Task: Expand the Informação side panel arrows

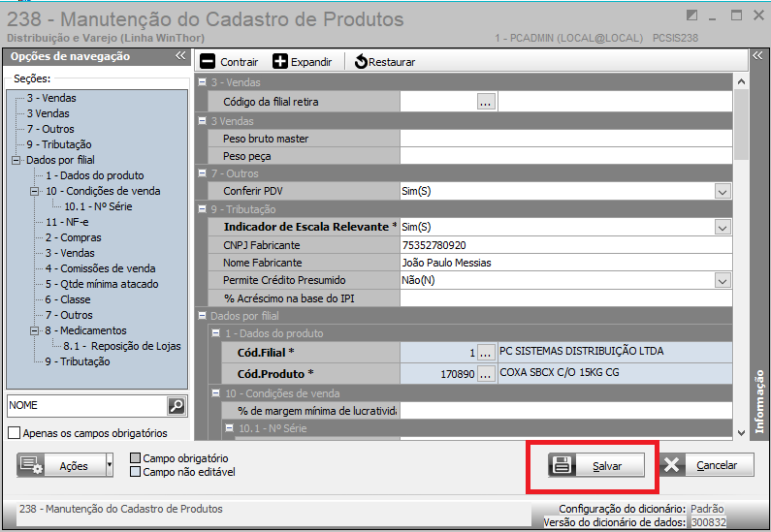Action: click(x=757, y=56)
